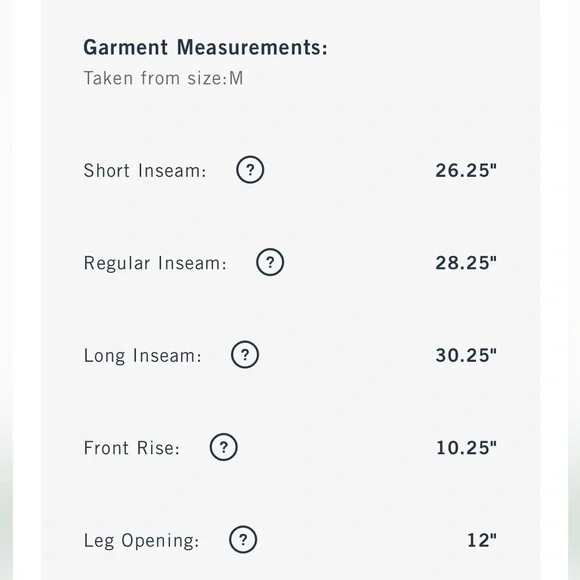The height and width of the screenshot is (580, 580).
Task: Click the 28.25" regular inseam value
Action: (x=466, y=263)
